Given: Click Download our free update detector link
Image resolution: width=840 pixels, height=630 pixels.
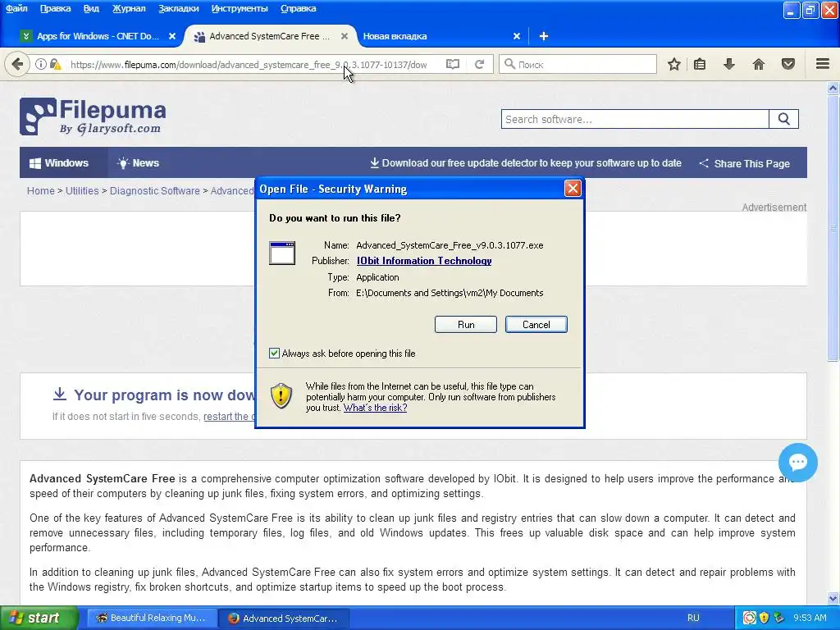Looking at the screenshot, I should tap(526, 163).
